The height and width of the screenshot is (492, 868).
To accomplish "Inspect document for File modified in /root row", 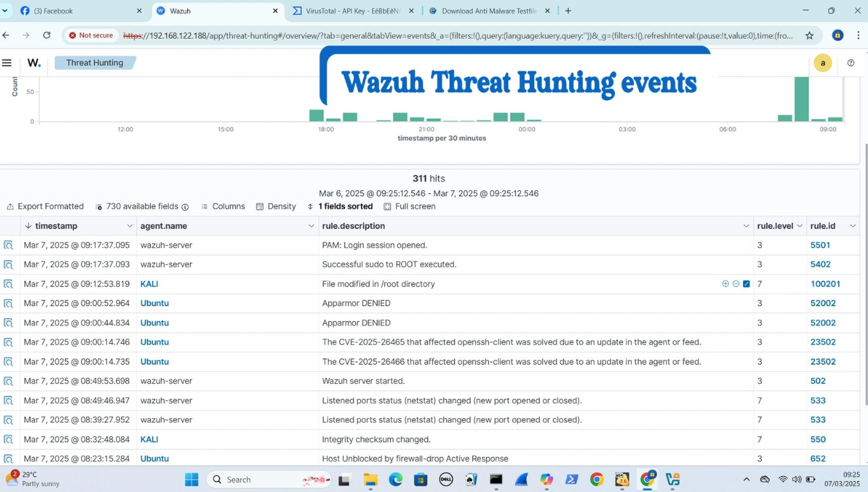I will click(8, 284).
